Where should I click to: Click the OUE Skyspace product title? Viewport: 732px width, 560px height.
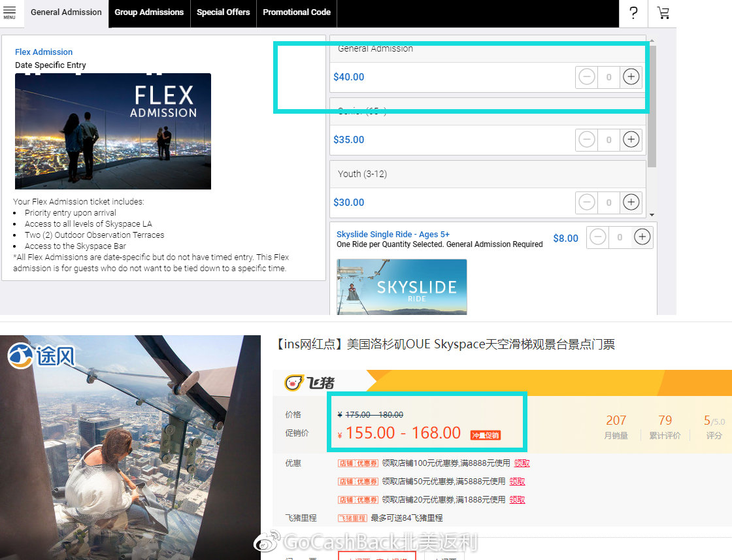[445, 344]
